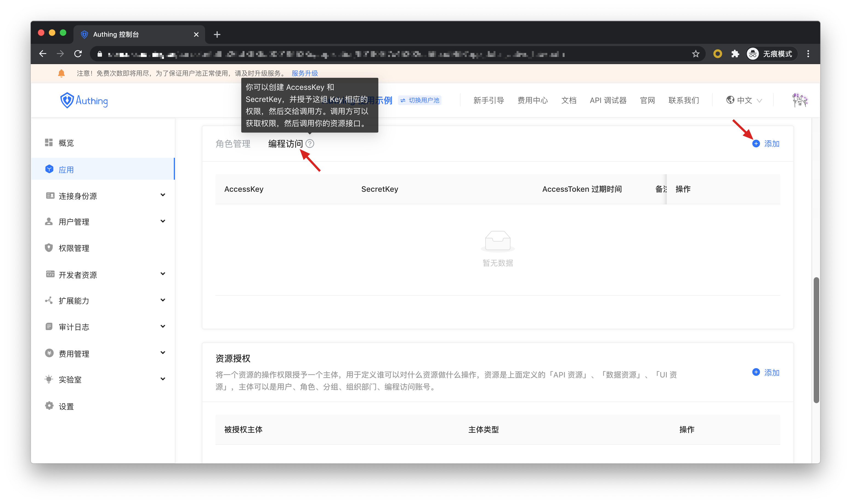Open 设置 gear in sidebar
This screenshot has width=851, height=504.
tap(66, 406)
